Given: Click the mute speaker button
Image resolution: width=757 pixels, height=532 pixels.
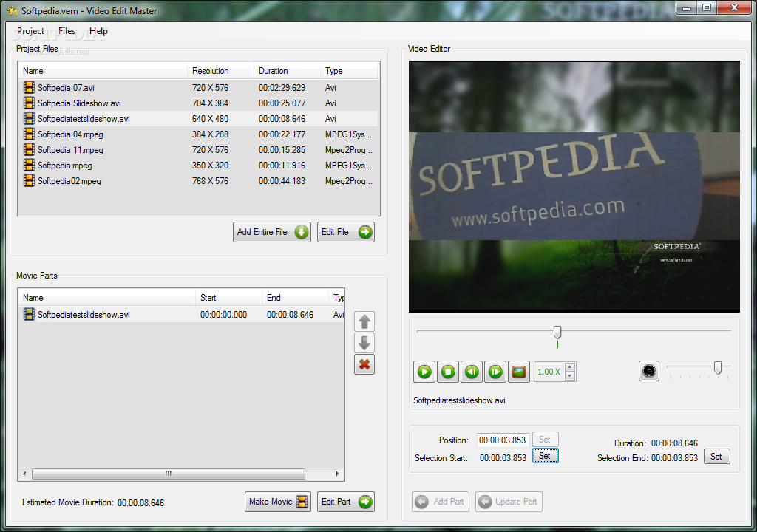Looking at the screenshot, I should (x=649, y=371).
